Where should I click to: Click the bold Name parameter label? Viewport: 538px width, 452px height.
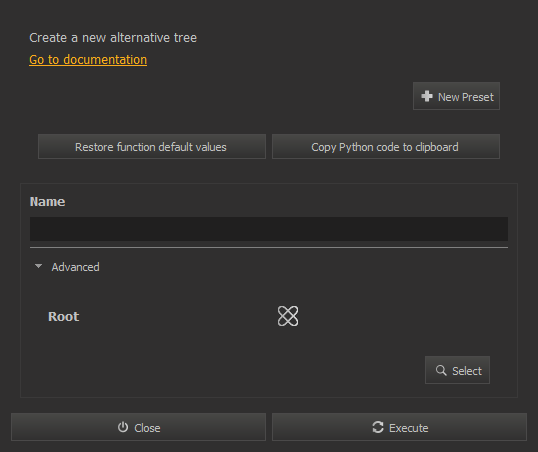(47, 202)
